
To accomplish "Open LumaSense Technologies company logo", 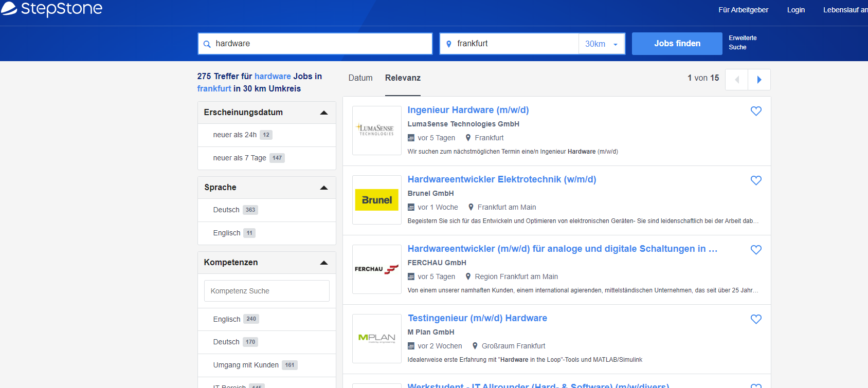I will pos(377,131).
